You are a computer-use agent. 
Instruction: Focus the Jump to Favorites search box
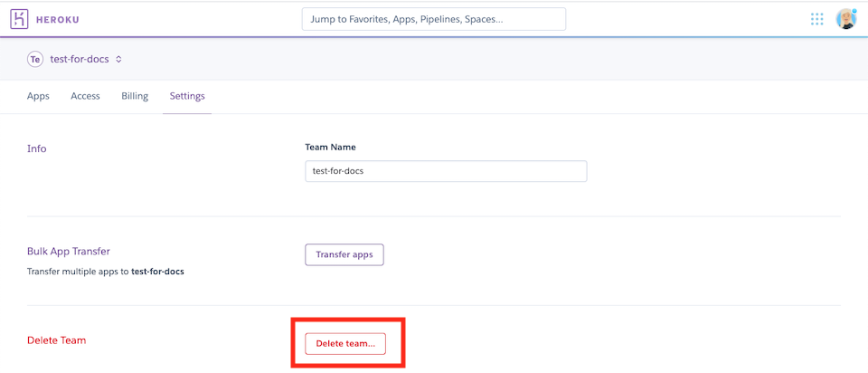pos(433,19)
